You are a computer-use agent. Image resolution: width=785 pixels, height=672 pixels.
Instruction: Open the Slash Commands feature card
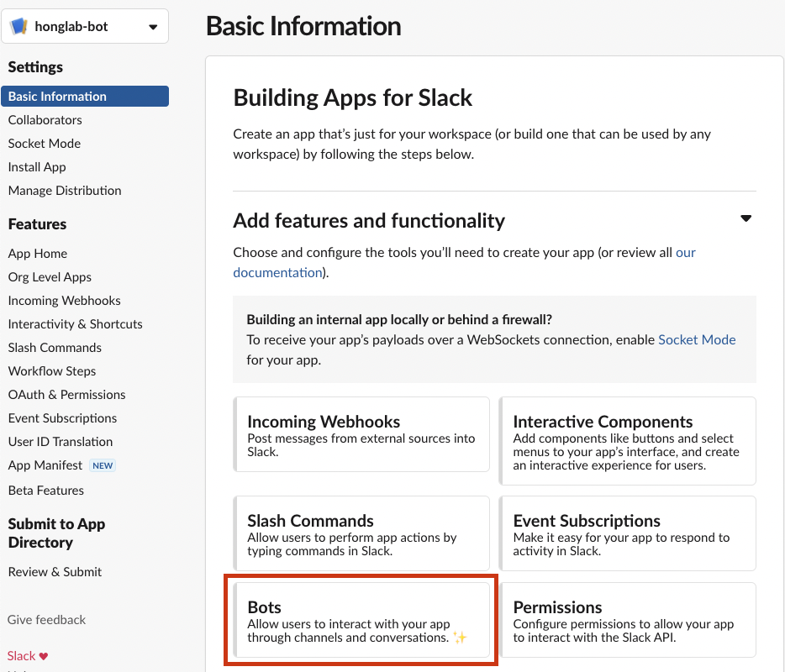(361, 533)
